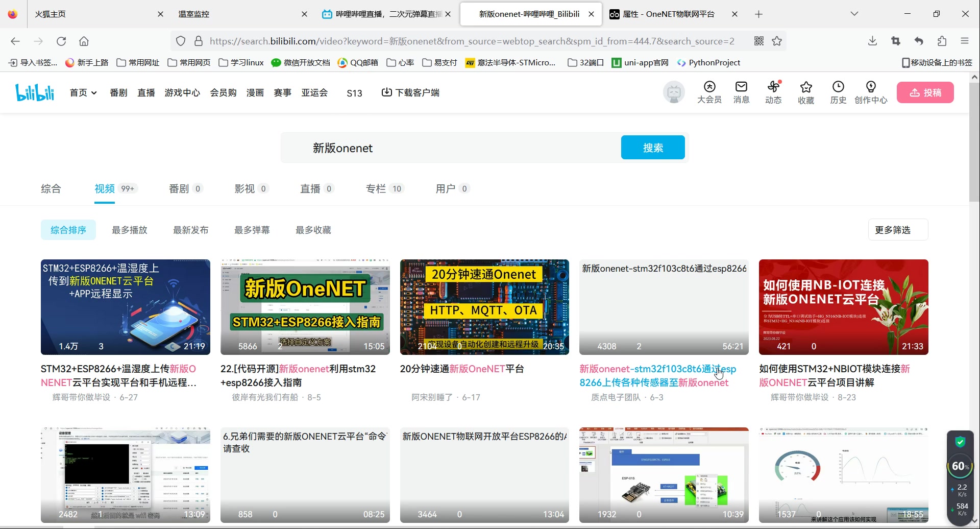
Task: Open the 如何使用NB-IOT连接 video thumbnail
Action: coord(843,307)
